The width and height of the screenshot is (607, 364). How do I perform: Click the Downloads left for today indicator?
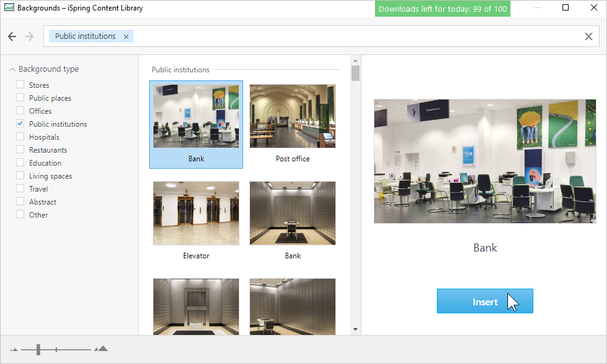(442, 9)
